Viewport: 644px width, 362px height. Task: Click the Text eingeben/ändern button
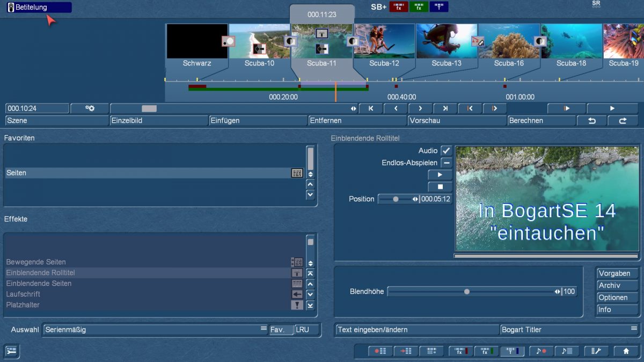tap(416, 330)
